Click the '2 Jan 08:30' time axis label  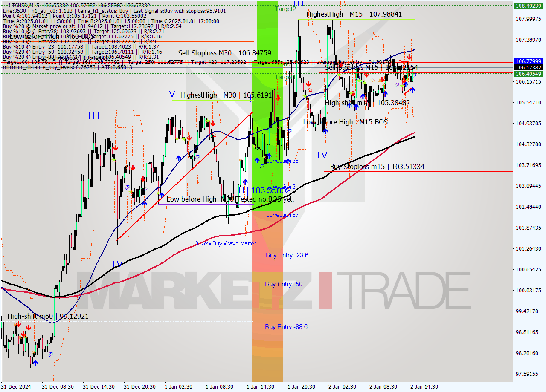[x=383, y=387]
